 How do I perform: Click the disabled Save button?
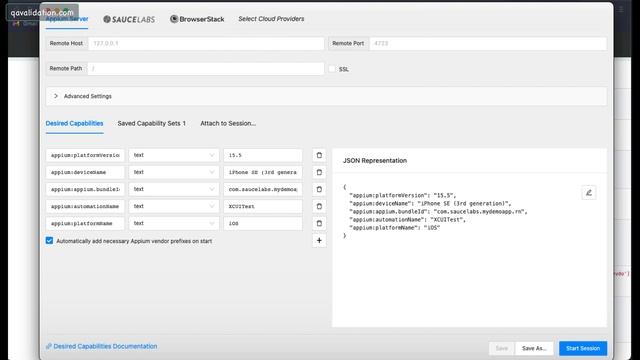[x=502, y=348]
